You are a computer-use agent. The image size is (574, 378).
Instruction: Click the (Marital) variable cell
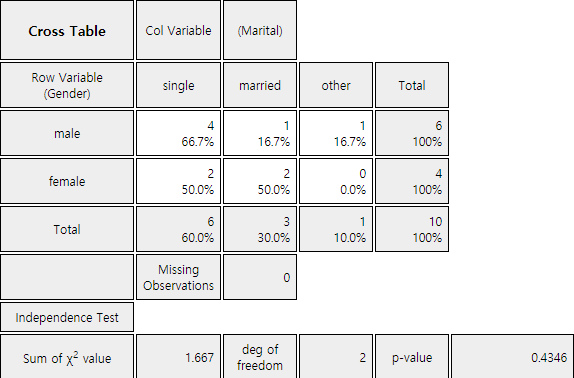(260, 30)
